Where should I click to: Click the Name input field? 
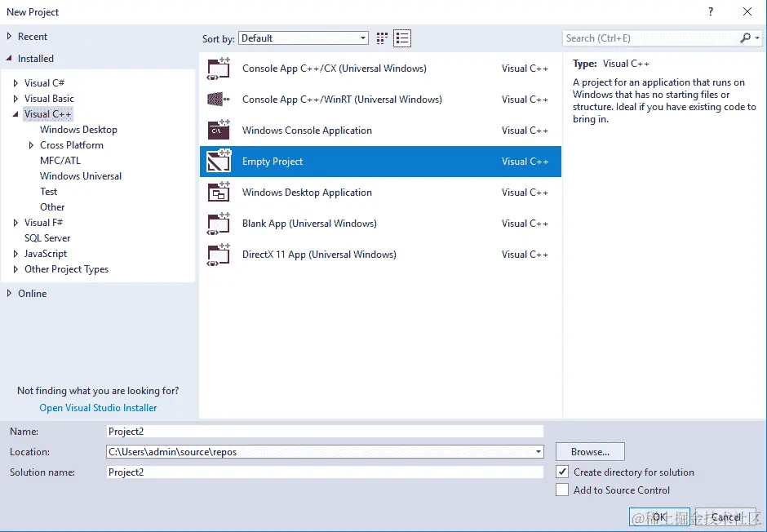click(325, 432)
